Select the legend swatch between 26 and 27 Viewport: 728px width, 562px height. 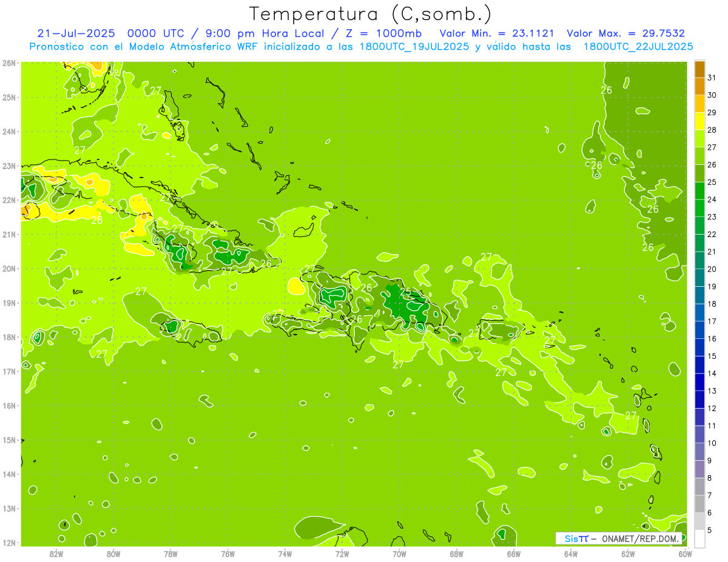tap(699, 156)
